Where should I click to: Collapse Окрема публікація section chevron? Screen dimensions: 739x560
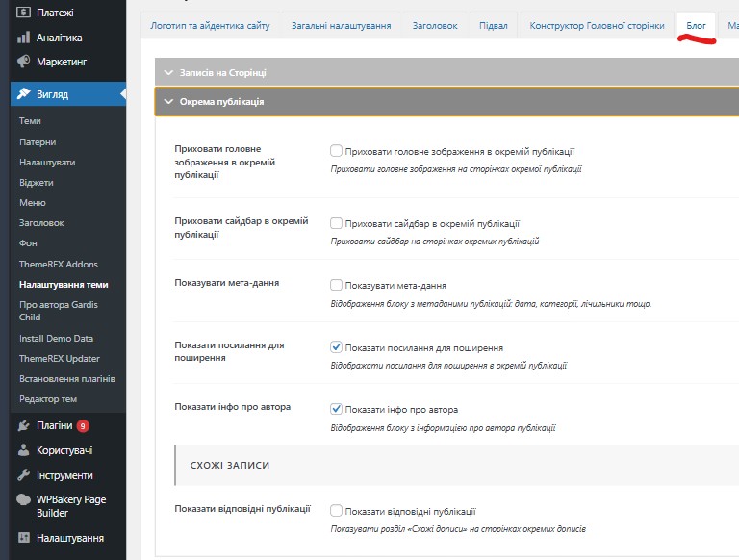[x=168, y=101]
